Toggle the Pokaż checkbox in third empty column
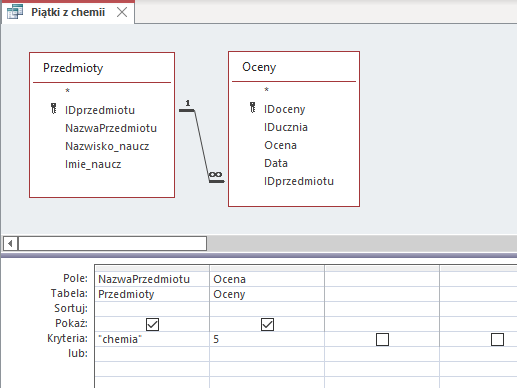This screenshot has width=517, height=388. pos(382,340)
